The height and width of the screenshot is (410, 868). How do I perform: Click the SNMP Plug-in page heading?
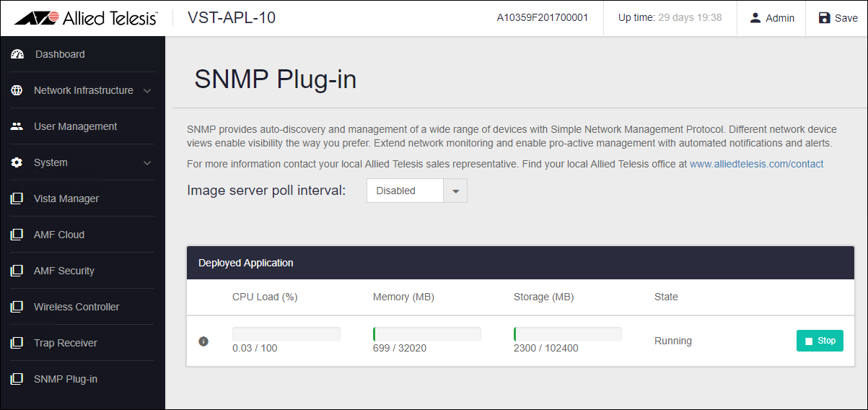tap(276, 79)
